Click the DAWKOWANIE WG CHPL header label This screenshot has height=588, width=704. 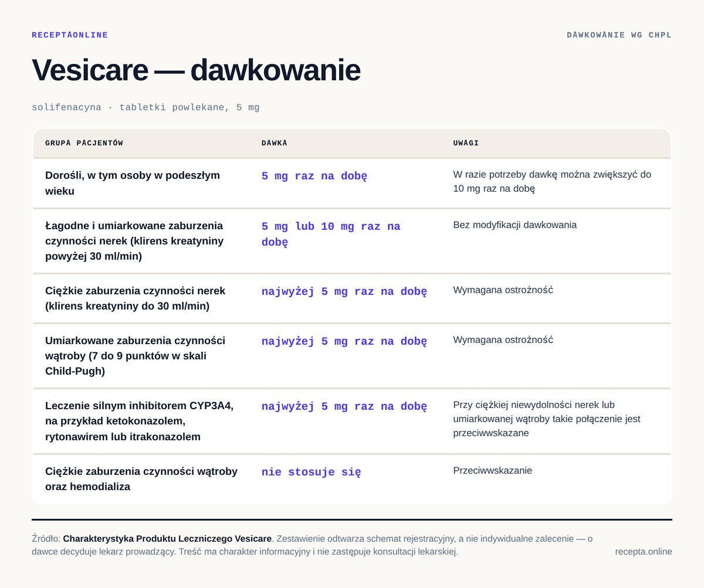point(619,35)
